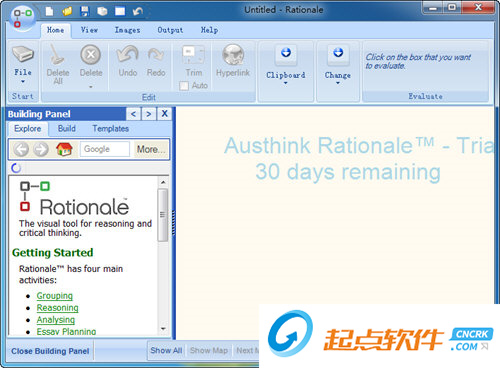Screen dimensions: 500x368
Task: Click the Getting Started heading
Action: [53, 253]
